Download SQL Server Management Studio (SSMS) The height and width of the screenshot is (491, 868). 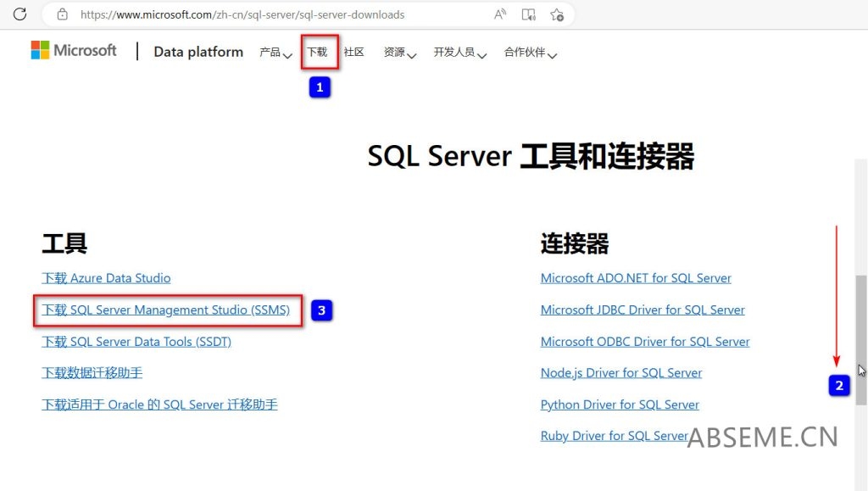click(x=167, y=310)
